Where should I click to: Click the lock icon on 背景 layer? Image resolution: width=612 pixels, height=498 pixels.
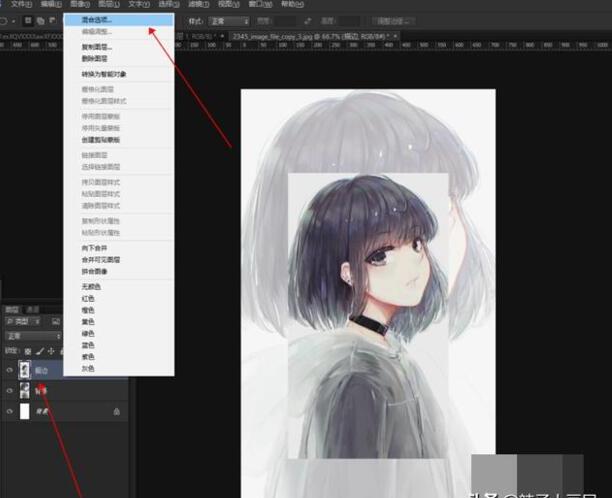(116, 412)
